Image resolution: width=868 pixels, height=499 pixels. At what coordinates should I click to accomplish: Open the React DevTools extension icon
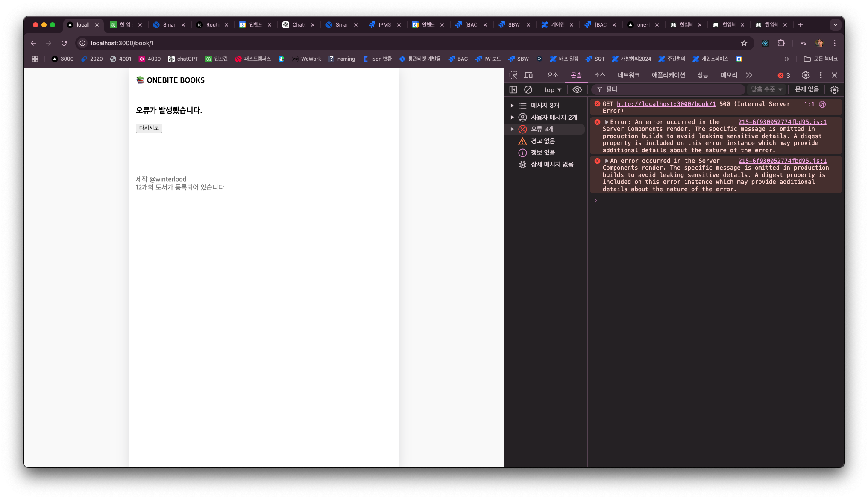coord(765,43)
